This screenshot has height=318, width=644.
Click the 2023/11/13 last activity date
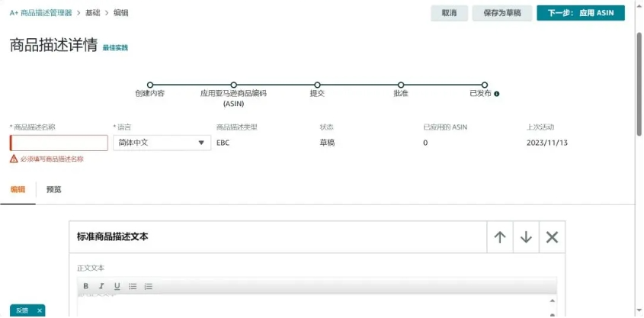[x=547, y=143]
